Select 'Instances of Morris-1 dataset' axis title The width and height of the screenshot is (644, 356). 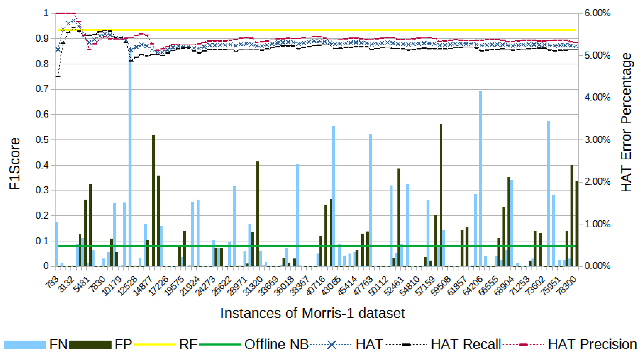coord(312,313)
